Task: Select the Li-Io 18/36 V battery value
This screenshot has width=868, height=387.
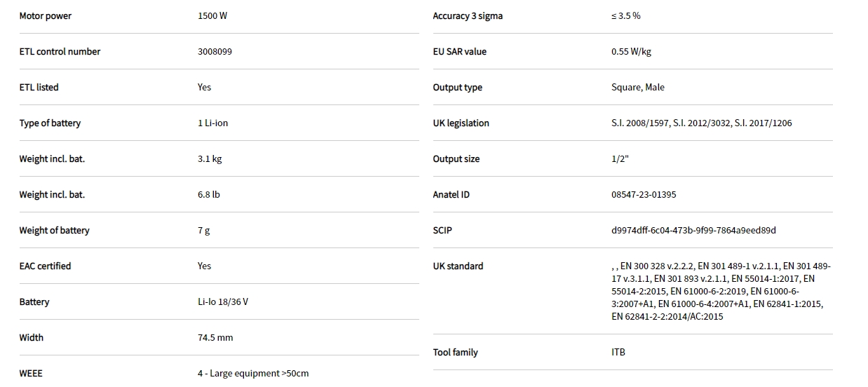Action: 223,302
